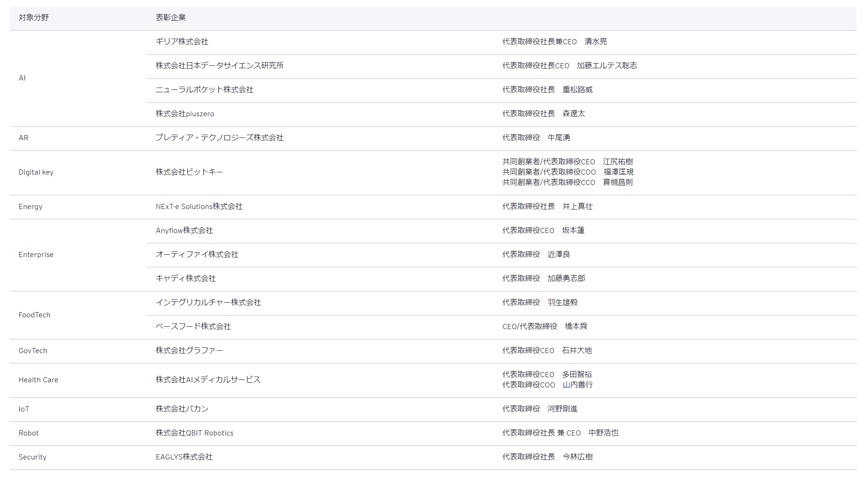Click the CEO/代表取締役 橋本舜 cell

pyautogui.click(x=544, y=327)
